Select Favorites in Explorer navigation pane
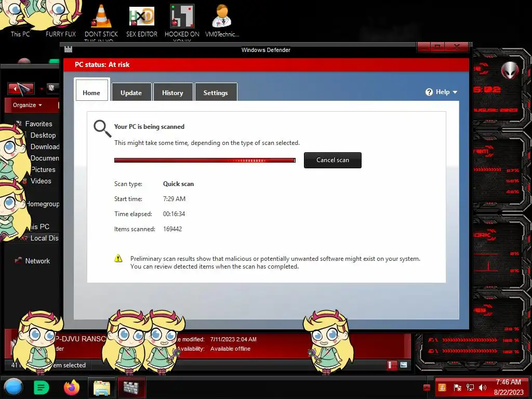Viewport: 532px width, 399px height. click(38, 124)
